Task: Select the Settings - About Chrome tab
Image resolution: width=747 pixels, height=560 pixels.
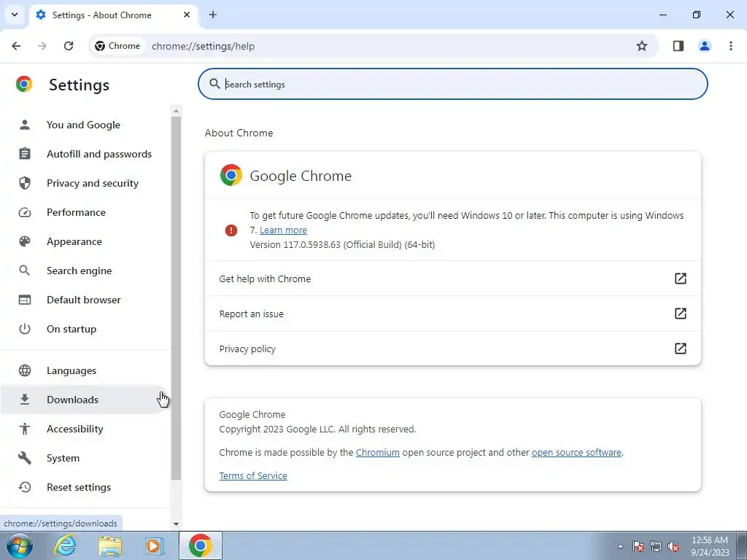Action: (114, 15)
